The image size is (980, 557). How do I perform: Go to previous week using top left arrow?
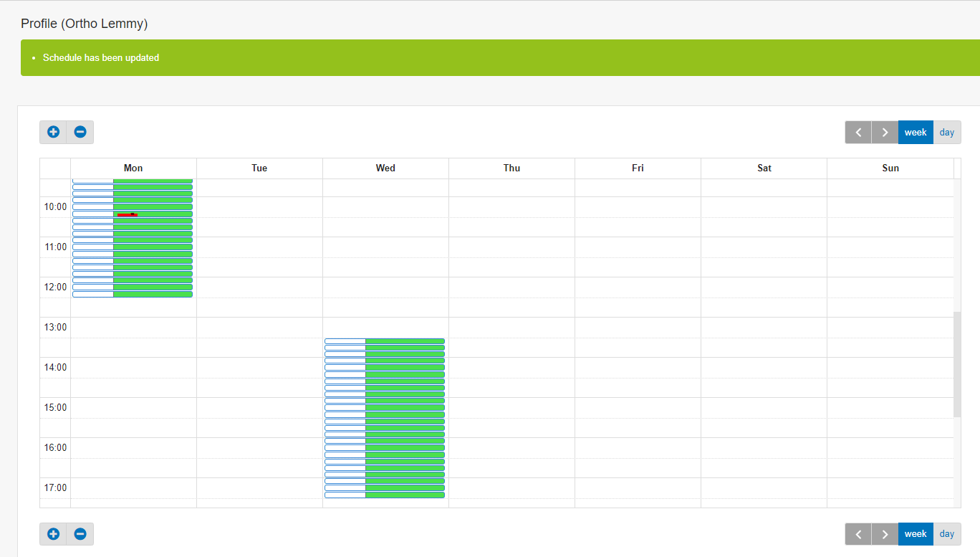pyautogui.click(x=858, y=133)
